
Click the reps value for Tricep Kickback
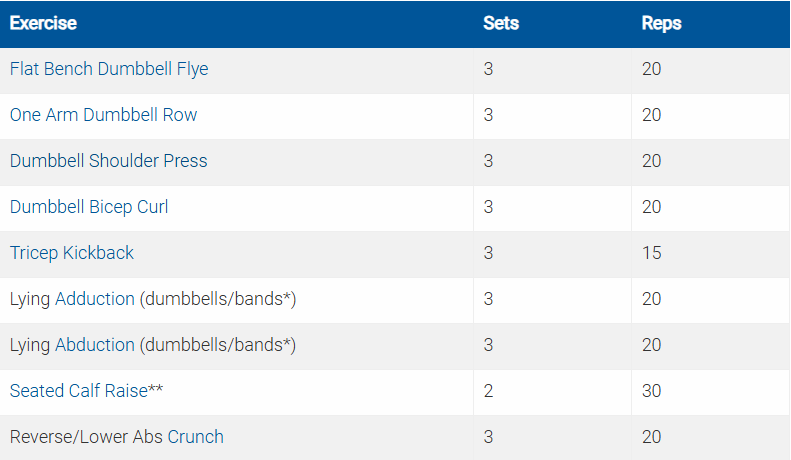[x=651, y=253]
